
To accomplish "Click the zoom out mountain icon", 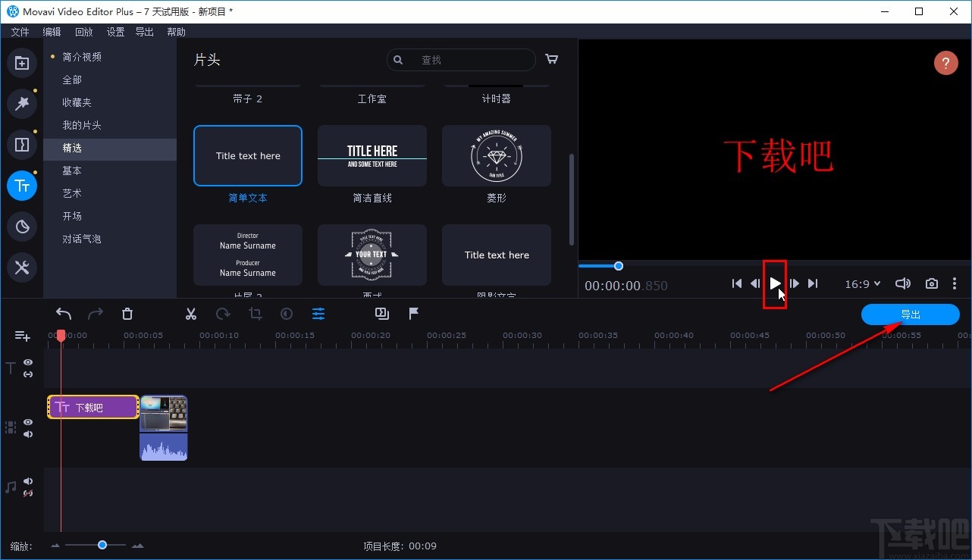I will pyautogui.click(x=56, y=546).
